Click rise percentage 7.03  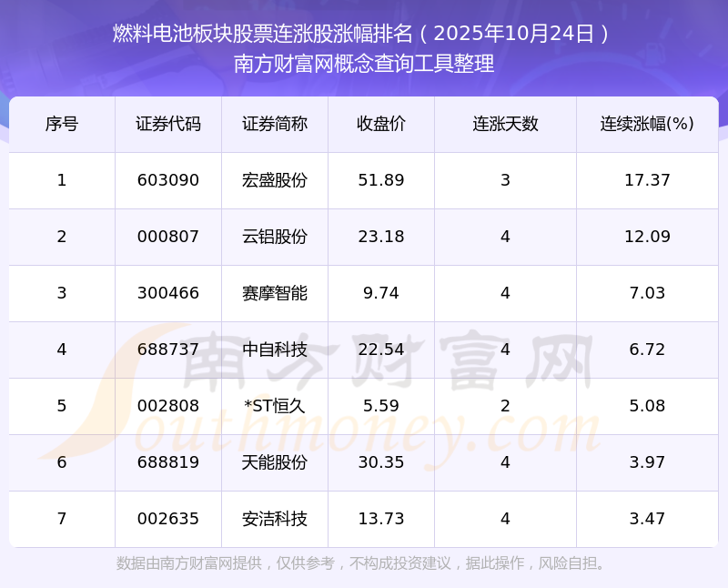(x=647, y=293)
